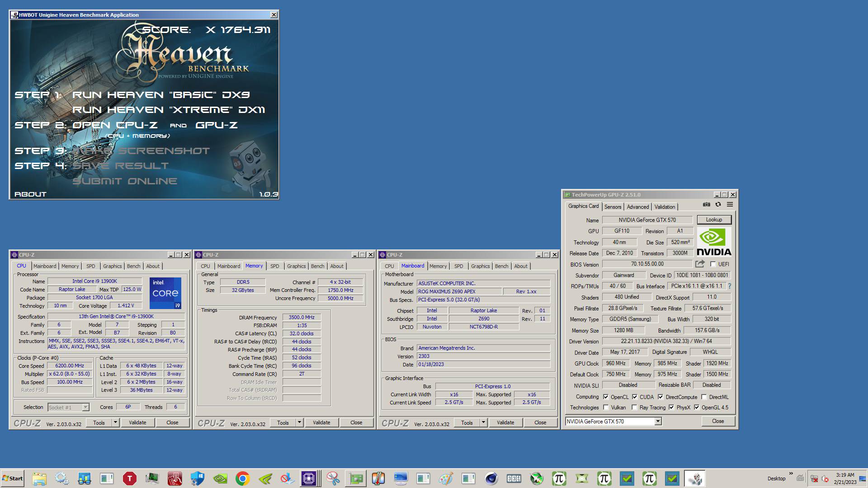Screen dimensions: 868x488
Task: Click the purple CPU-Z chip taskbar icon
Action: [x=309, y=479]
